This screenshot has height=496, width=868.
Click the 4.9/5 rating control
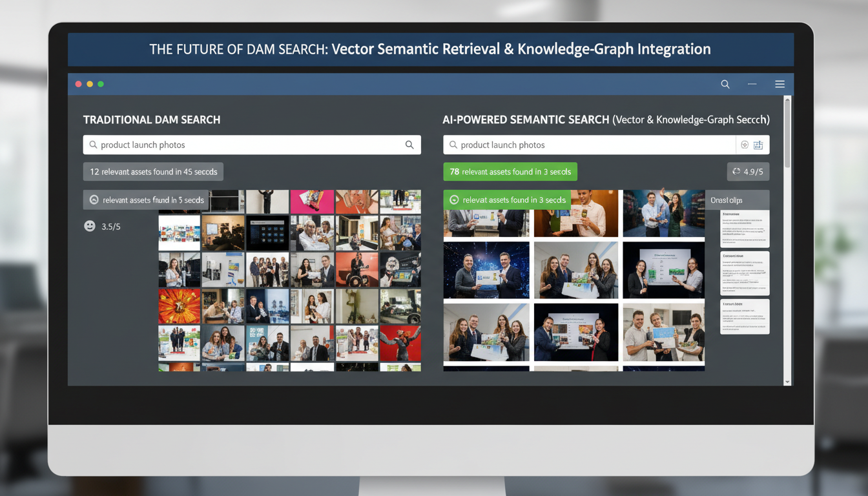point(748,172)
